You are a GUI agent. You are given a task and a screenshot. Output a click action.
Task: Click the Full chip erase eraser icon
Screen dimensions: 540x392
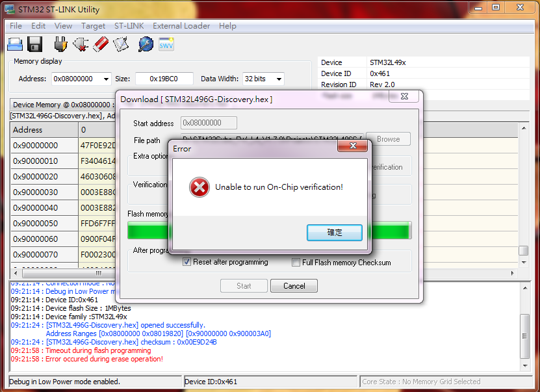point(101,44)
